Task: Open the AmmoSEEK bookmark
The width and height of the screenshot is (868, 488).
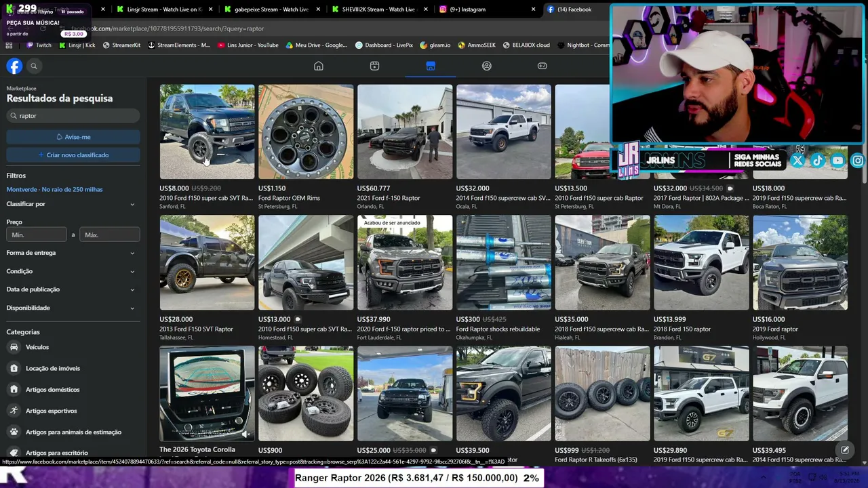Action: 477,45
